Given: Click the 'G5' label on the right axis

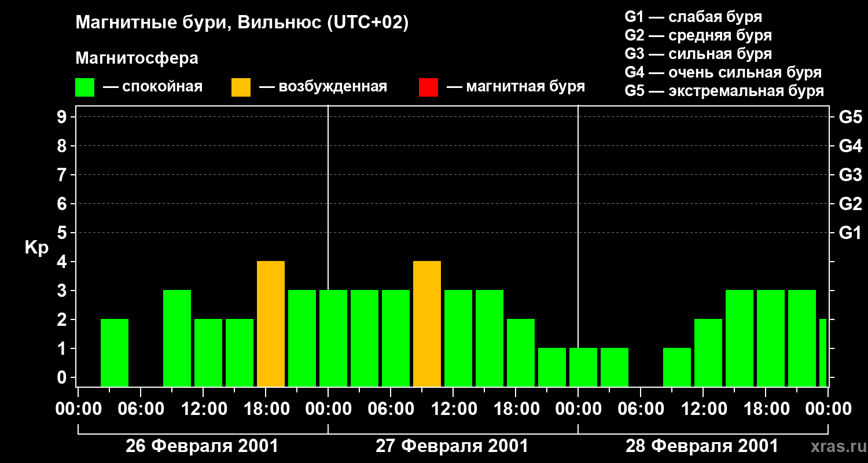Looking at the screenshot, I should pyautogui.click(x=850, y=117).
